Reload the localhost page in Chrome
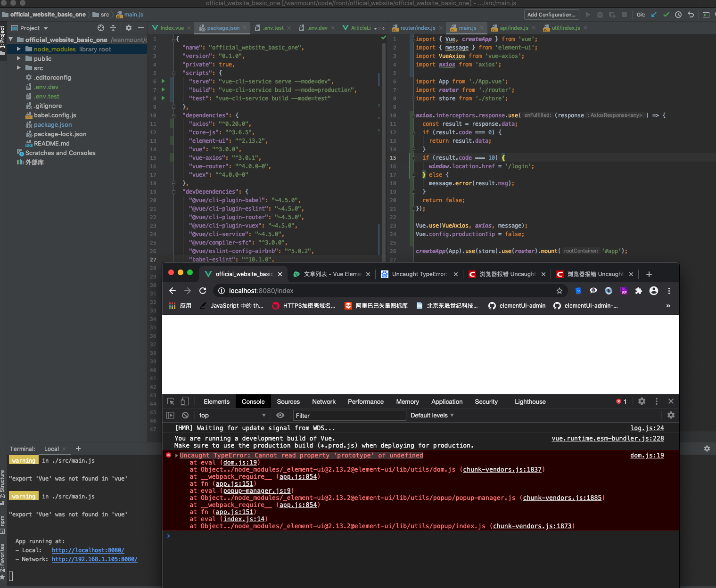Viewport: 716px width, 588px height. (x=203, y=291)
